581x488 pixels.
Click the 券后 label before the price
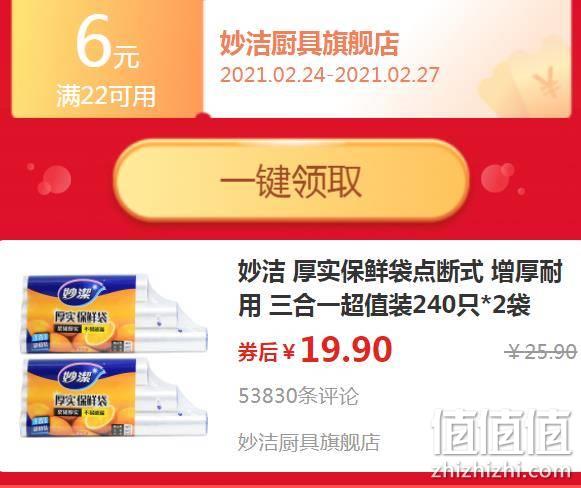258,352
